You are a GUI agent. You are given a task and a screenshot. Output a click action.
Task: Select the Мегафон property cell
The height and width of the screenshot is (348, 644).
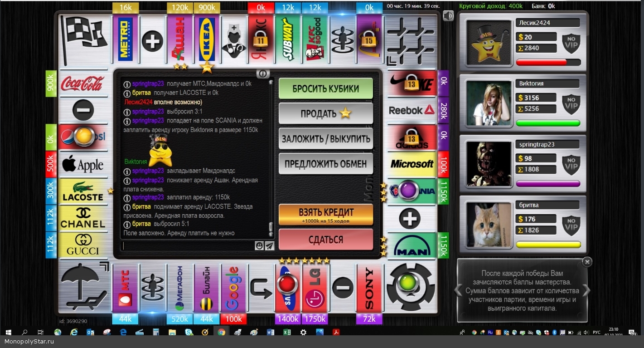click(x=179, y=288)
